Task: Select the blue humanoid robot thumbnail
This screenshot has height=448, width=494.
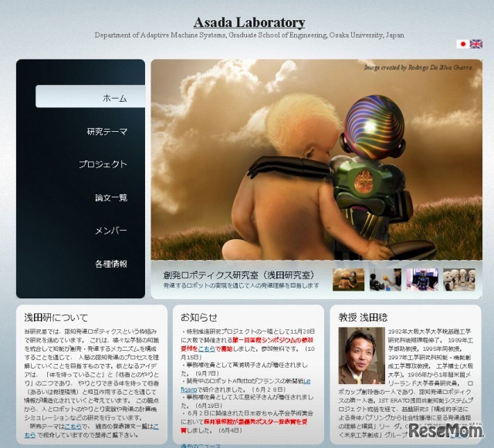Action: point(422,280)
